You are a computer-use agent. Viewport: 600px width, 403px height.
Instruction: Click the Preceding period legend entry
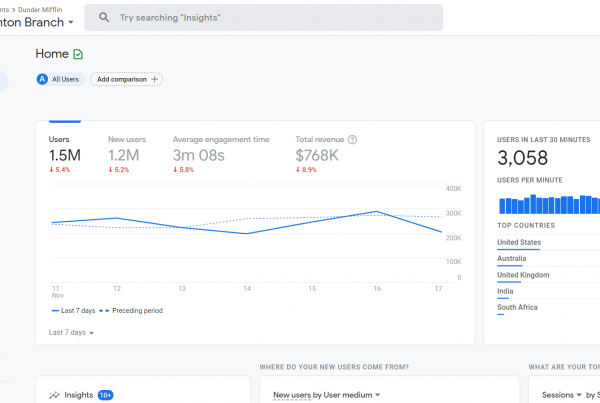pyautogui.click(x=131, y=311)
